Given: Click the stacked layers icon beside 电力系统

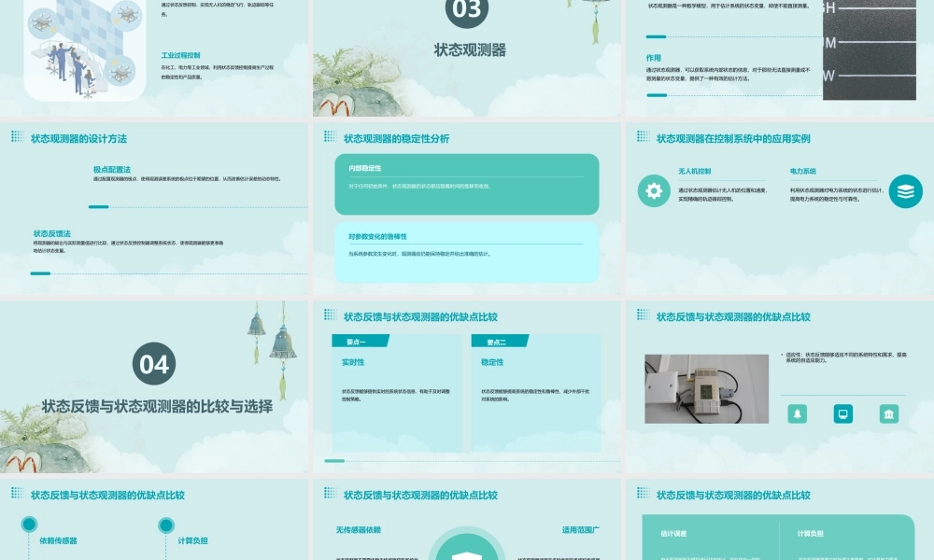Looking at the screenshot, I should pos(905,191).
